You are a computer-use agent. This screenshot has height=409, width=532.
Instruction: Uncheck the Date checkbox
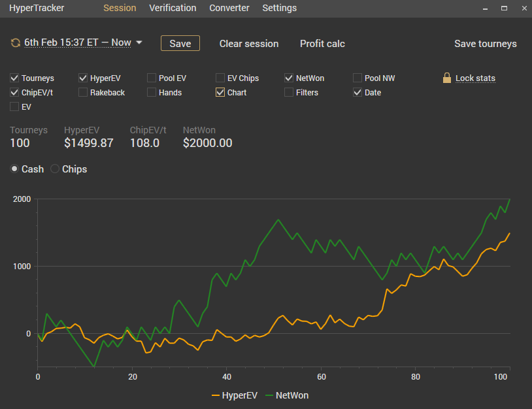point(357,92)
